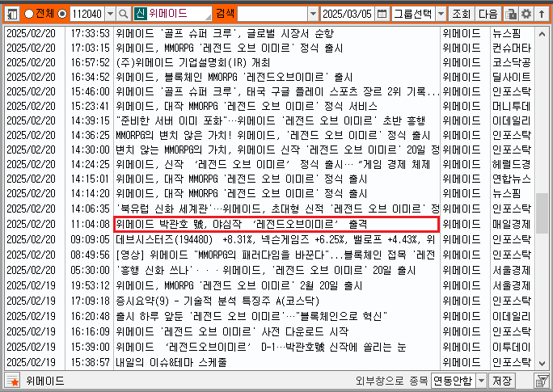Image resolution: width=553 pixels, height=392 pixels.
Task: Click the 조회 button
Action: click(x=461, y=14)
